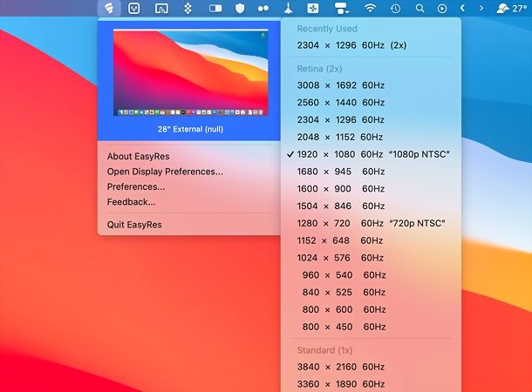
Task: Click the screen-mirroring style menu bar icon
Action: coord(161,9)
